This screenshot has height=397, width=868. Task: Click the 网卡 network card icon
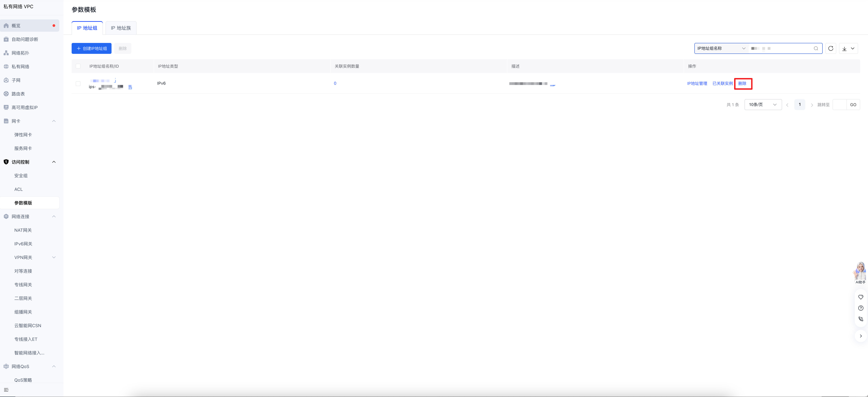(6, 121)
